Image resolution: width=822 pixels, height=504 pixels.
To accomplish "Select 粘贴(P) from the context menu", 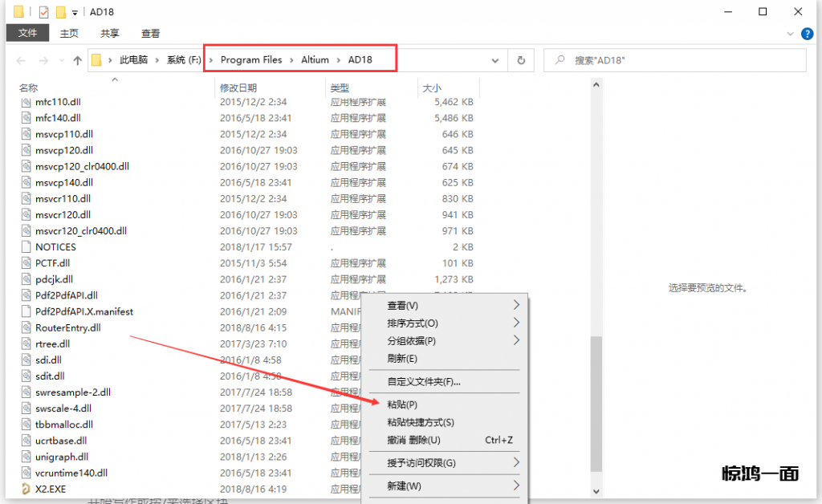I will click(402, 404).
